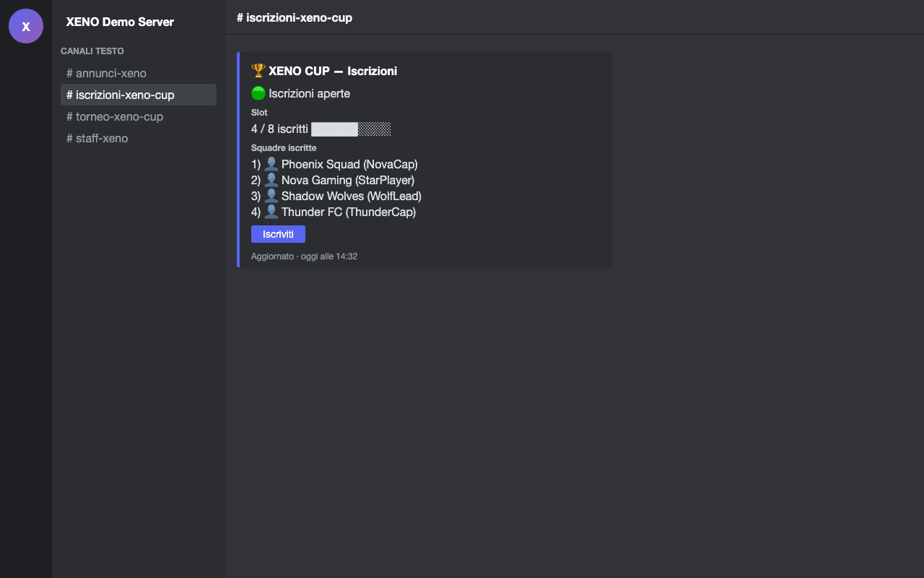Click the trophy emoji in embed title
The image size is (924, 578).
tap(258, 71)
